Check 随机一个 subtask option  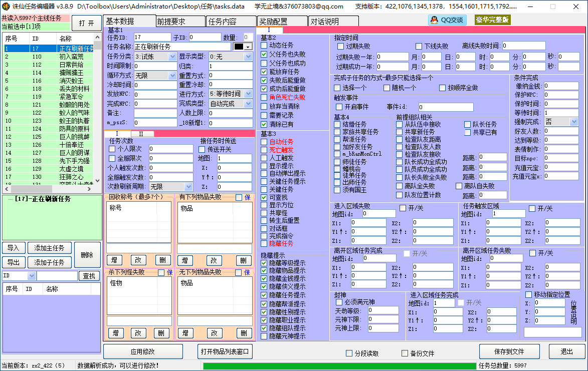coord(386,88)
